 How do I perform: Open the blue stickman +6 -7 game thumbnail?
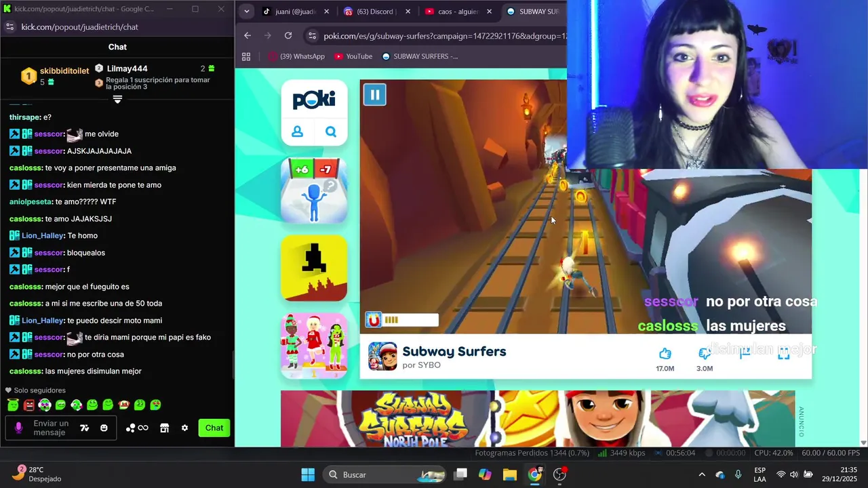pos(314,190)
